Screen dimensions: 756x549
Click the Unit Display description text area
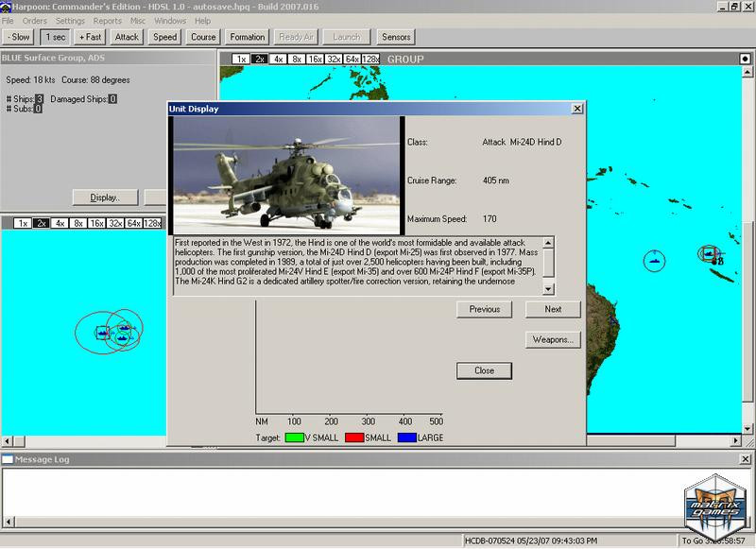[357, 266]
